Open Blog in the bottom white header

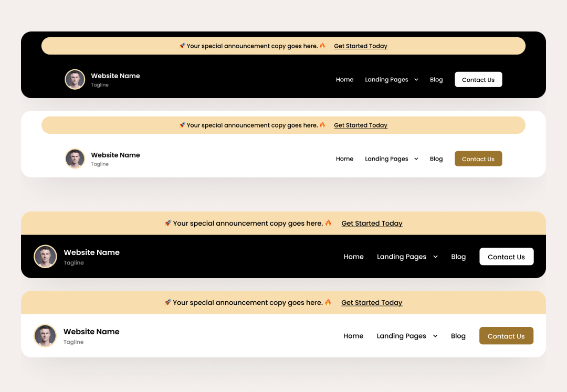coord(458,336)
